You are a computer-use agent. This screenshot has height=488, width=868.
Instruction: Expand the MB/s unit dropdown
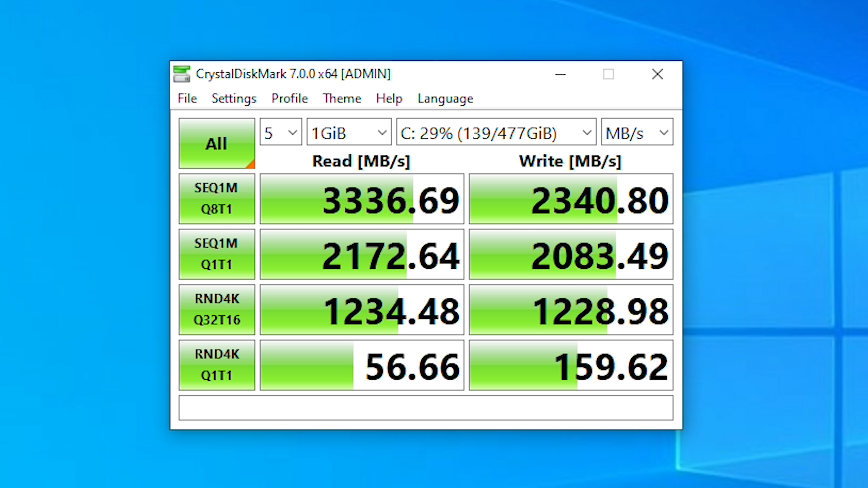tap(637, 132)
